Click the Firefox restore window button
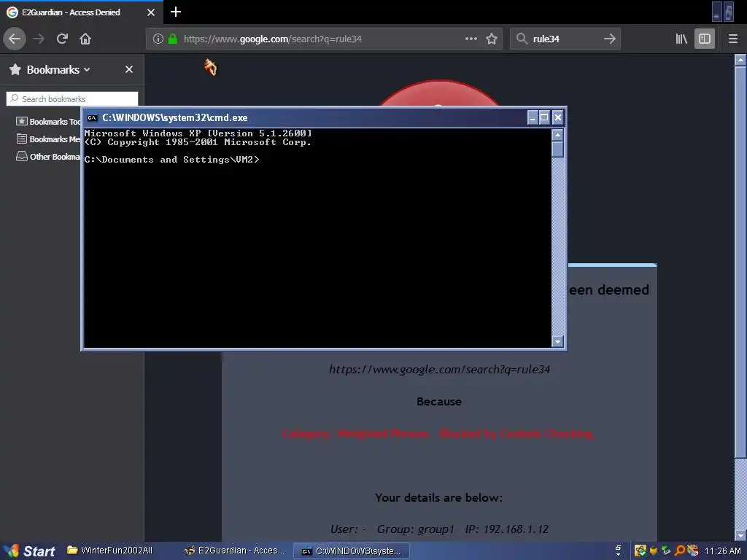This screenshot has width=747, height=560. coord(729,12)
